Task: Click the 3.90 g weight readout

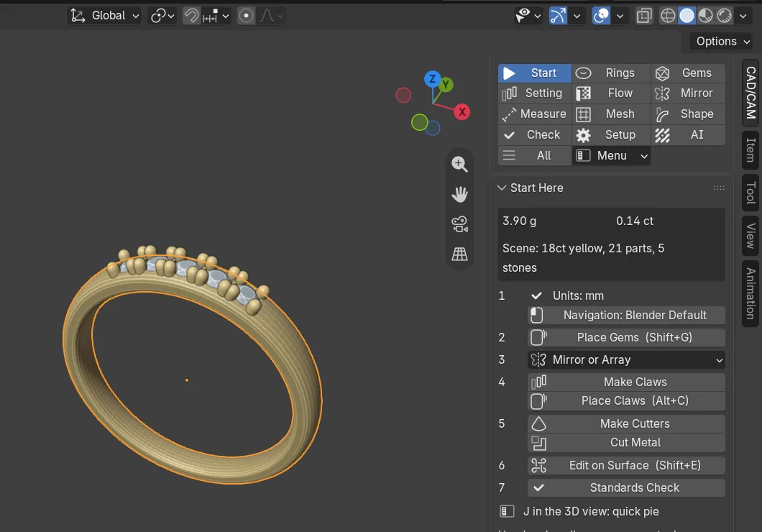Action: pyautogui.click(x=520, y=221)
